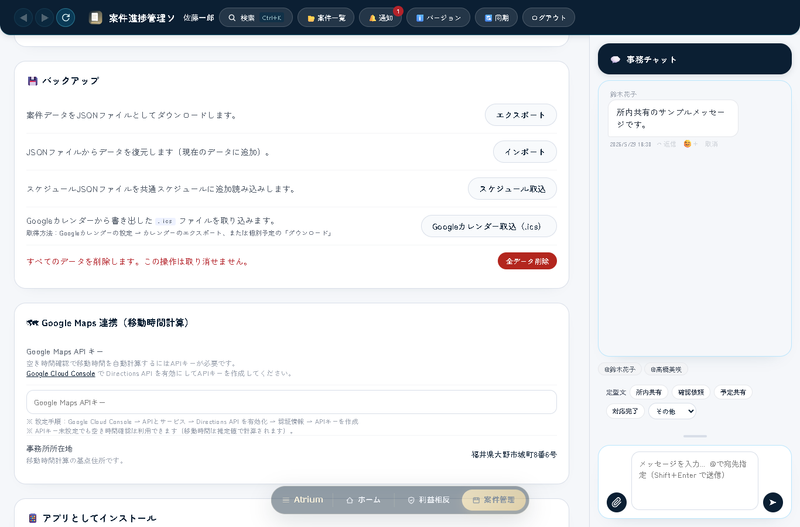Insert the 確認依頼 template phrase
800x527 pixels.
tap(691, 392)
